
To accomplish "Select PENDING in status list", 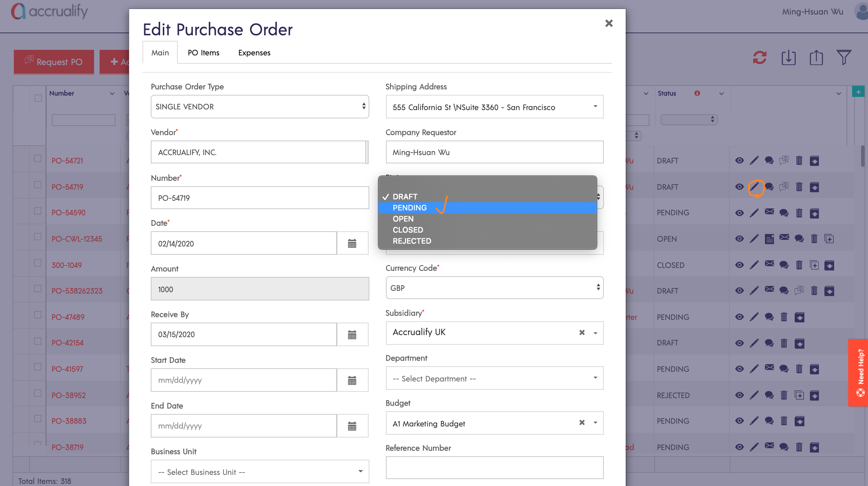I will [x=409, y=208].
